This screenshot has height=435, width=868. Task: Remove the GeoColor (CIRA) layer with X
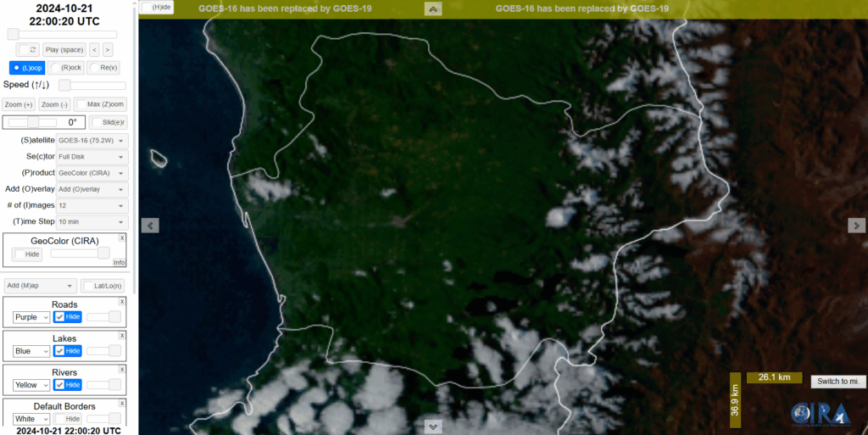(121, 238)
